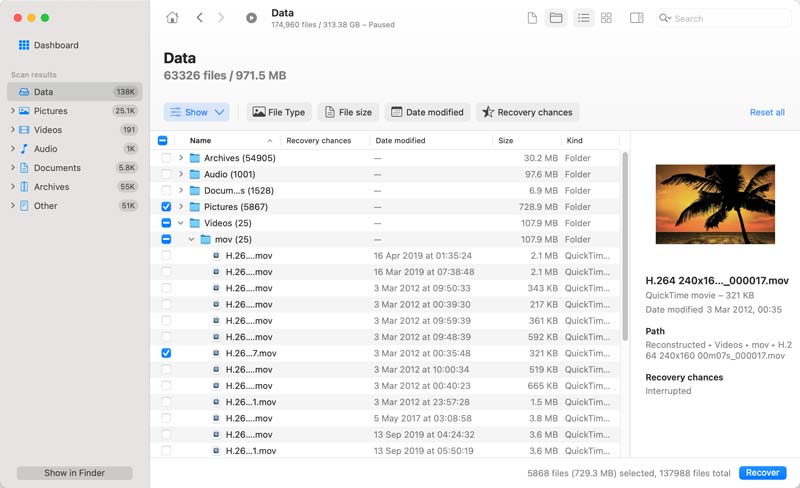Select the 343 KB mov file
The width and height of the screenshot is (800, 488).
tap(386, 288)
